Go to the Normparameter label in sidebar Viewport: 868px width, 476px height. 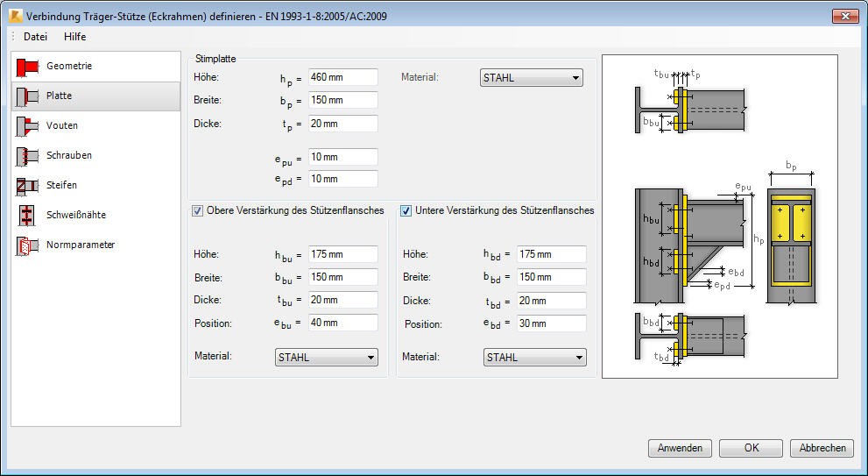pyautogui.click(x=81, y=245)
